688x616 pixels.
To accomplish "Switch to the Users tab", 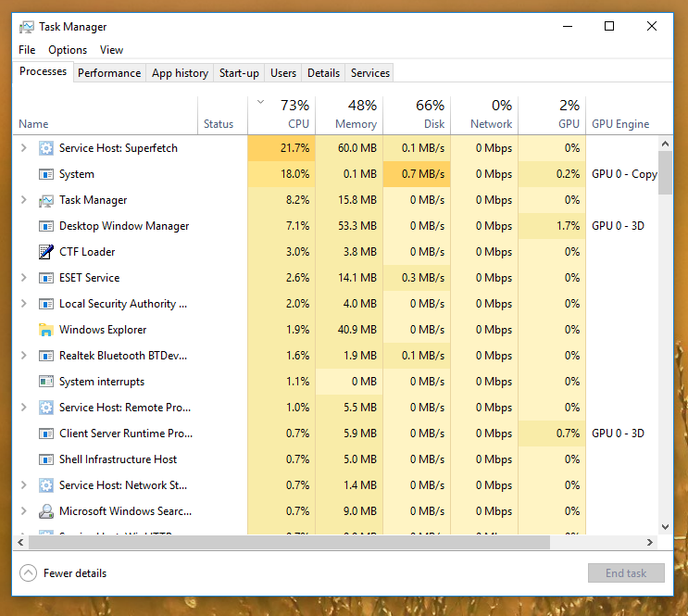I will (x=283, y=73).
